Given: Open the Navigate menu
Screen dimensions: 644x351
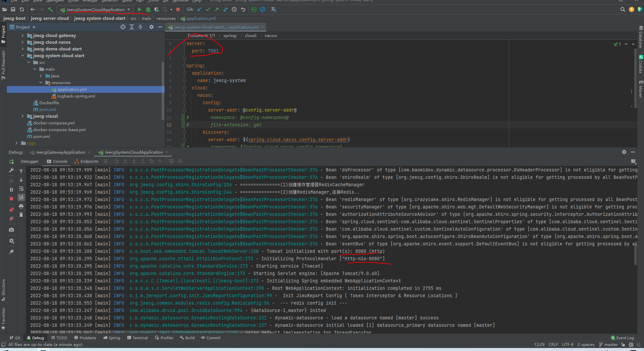Looking at the screenshot, I should (x=55, y=1).
